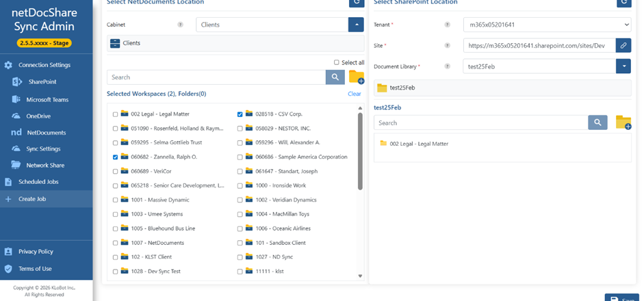
Task: Open Network Share in the sidebar
Action: [45, 165]
